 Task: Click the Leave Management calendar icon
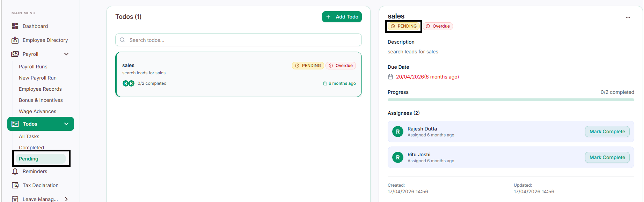(x=15, y=199)
